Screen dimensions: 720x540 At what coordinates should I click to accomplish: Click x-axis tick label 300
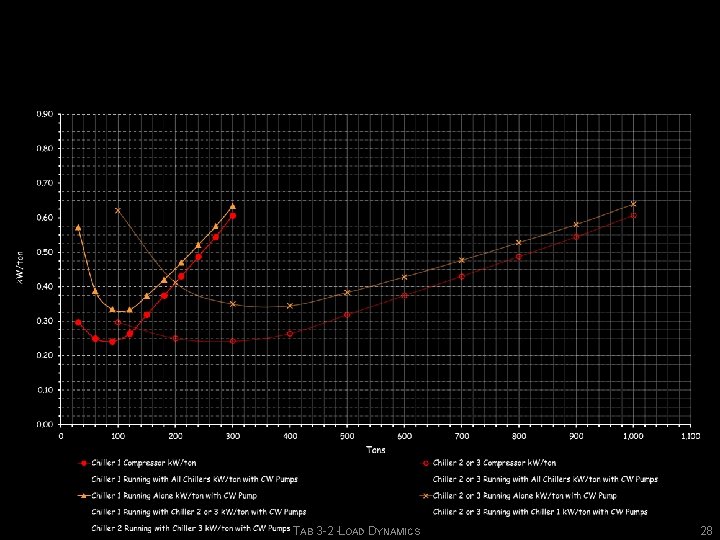233,436
